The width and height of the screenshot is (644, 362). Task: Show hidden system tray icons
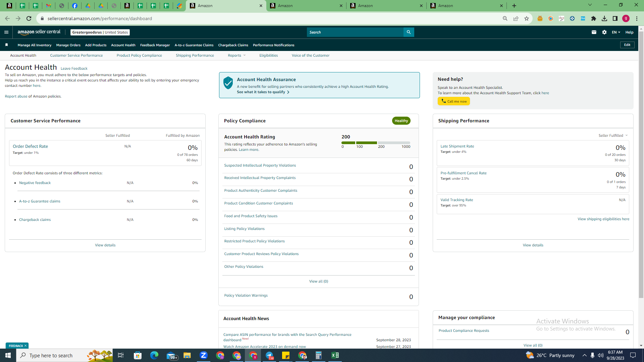click(584, 355)
